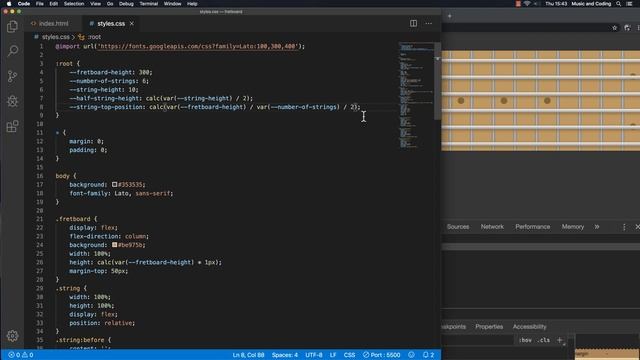Open the Selection menu
This screenshot has width=640, height=360.
[74, 4]
